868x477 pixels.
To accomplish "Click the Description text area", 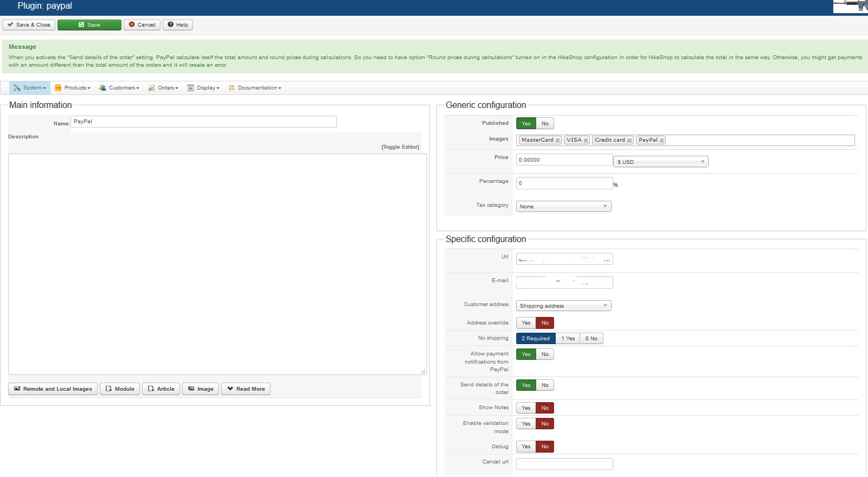I will click(x=217, y=264).
